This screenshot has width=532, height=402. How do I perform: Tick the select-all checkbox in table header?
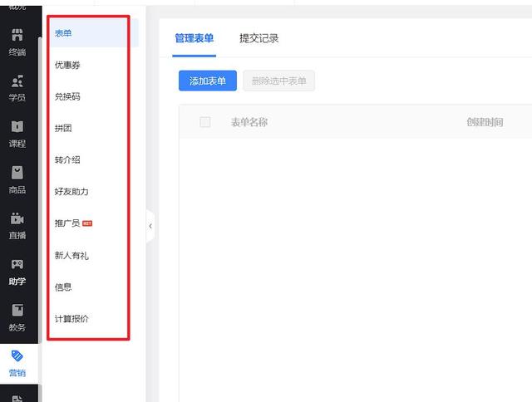click(205, 122)
